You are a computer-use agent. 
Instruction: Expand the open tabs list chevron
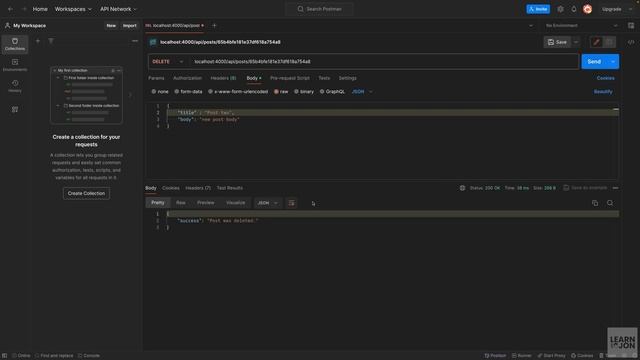(x=531, y=25)
